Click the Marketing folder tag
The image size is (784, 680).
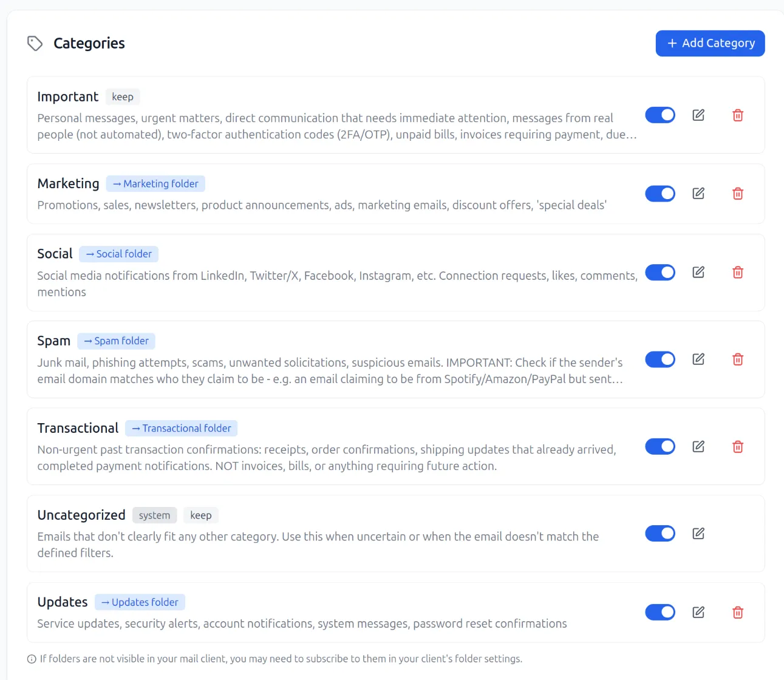click(155, 184)
